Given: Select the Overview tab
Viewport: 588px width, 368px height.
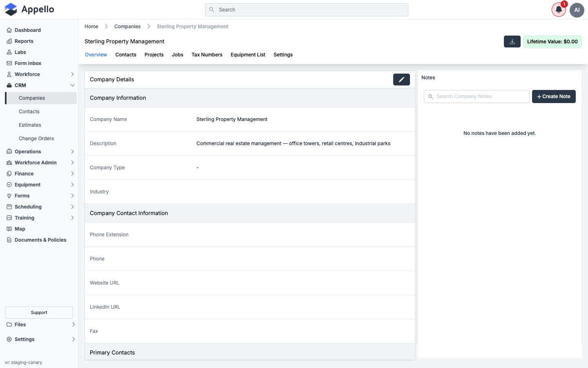Looking at the screenshot, I should (96, 55).
